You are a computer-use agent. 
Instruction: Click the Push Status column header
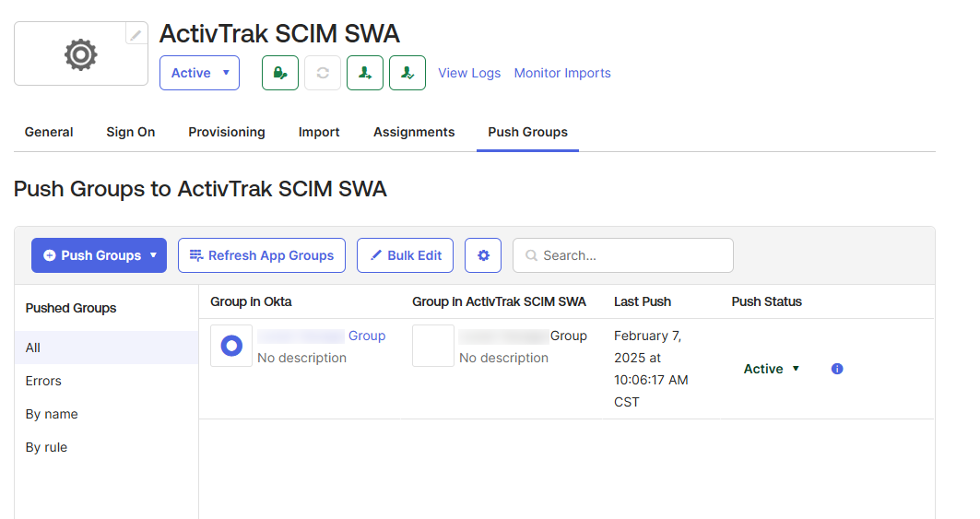[x=767, y=301]
